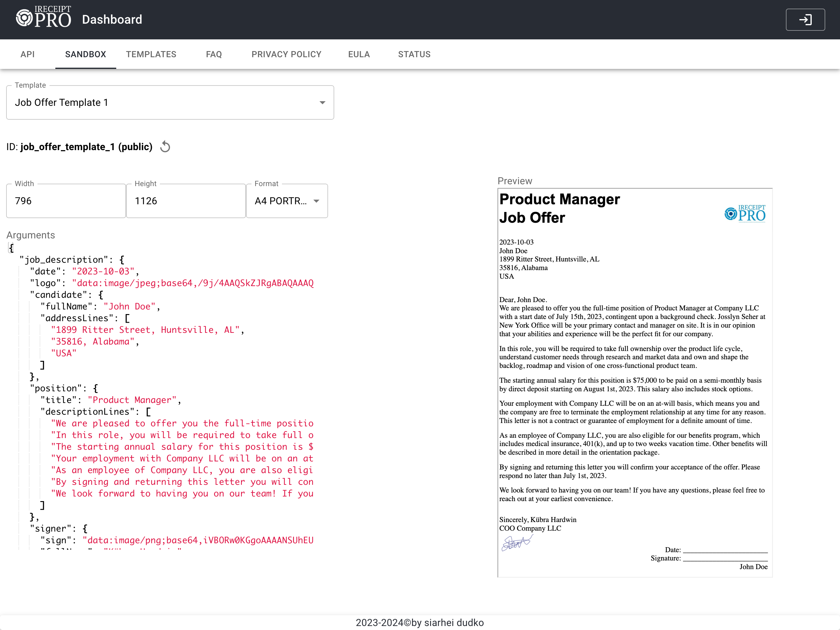The image size is (840, 630).
Task: Click the "candidate" key line
Action: pos(66,295)
